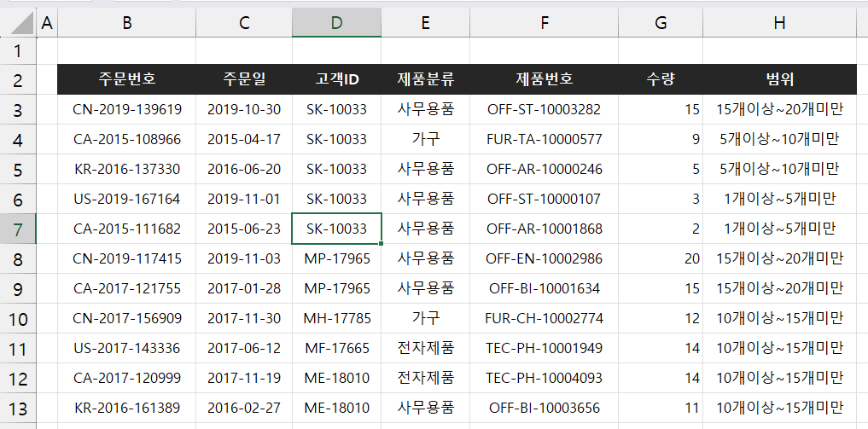The image size is (868, 429).
Task: Select row 13 header
Action: click(18, 408)
